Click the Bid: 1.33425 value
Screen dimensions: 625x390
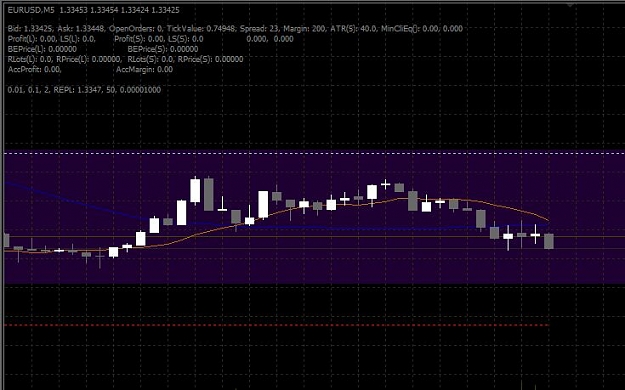tap(31, 28)
